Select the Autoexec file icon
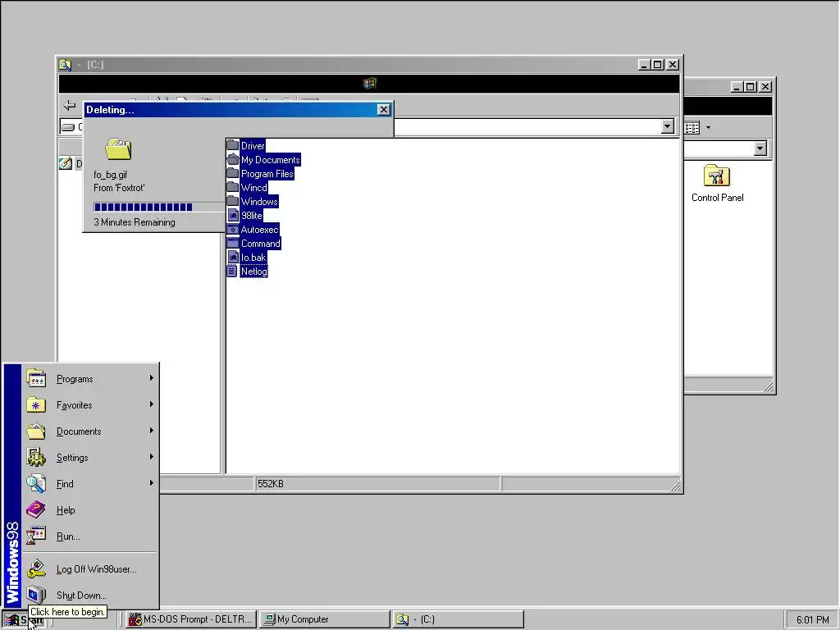 tap(232, 229)
